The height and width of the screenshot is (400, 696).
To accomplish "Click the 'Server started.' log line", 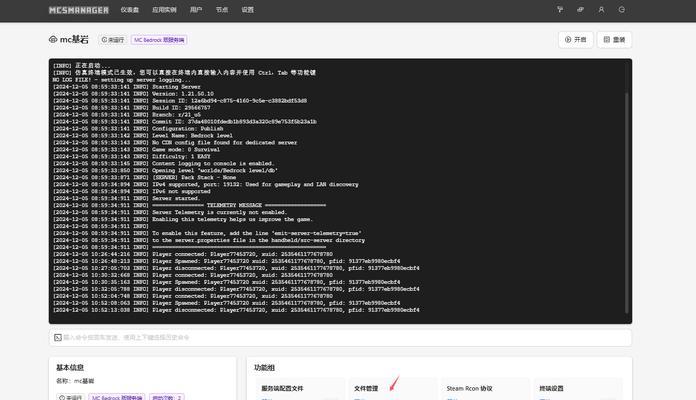I will coord(127,198).
